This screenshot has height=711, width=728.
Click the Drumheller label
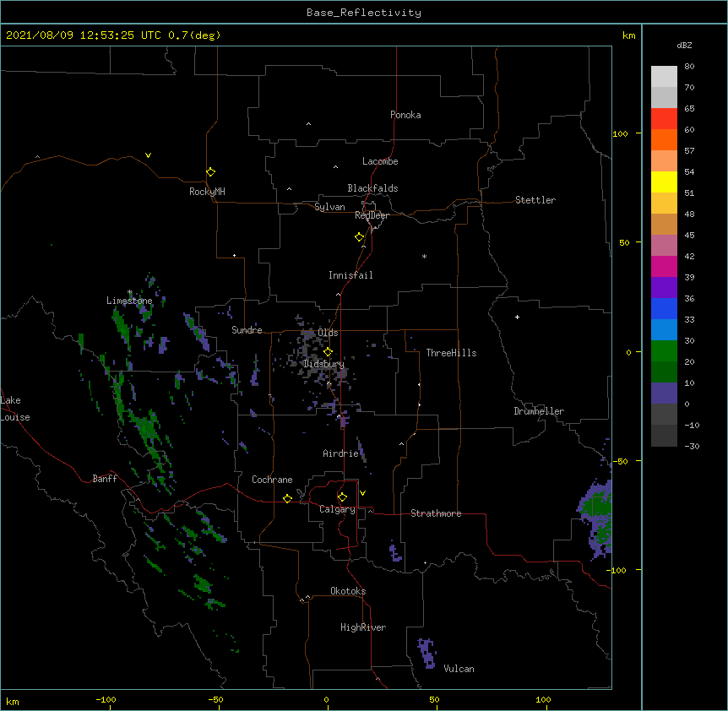pos(539,411)
